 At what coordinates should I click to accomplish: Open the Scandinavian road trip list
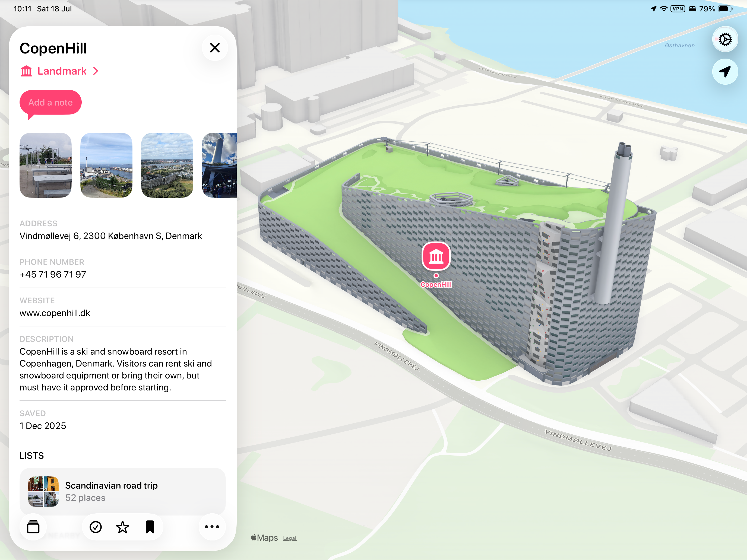point(123,491)
